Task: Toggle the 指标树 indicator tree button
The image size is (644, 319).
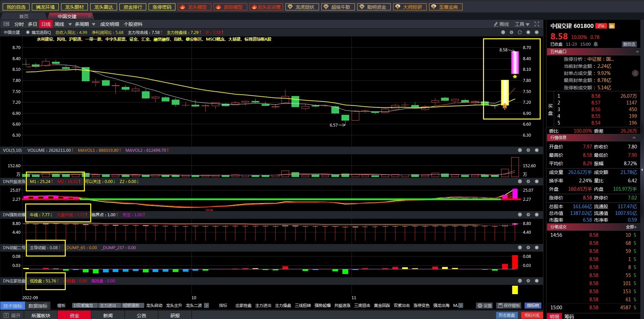Action: (533, 306)
